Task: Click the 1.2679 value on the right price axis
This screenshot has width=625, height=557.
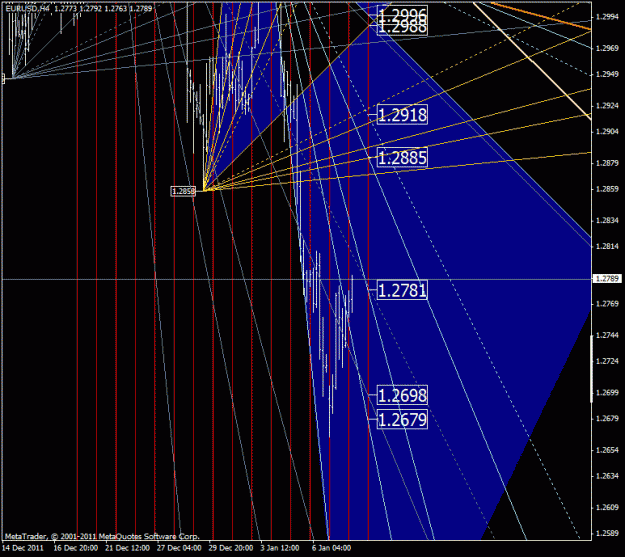Action: click(607, 419)
